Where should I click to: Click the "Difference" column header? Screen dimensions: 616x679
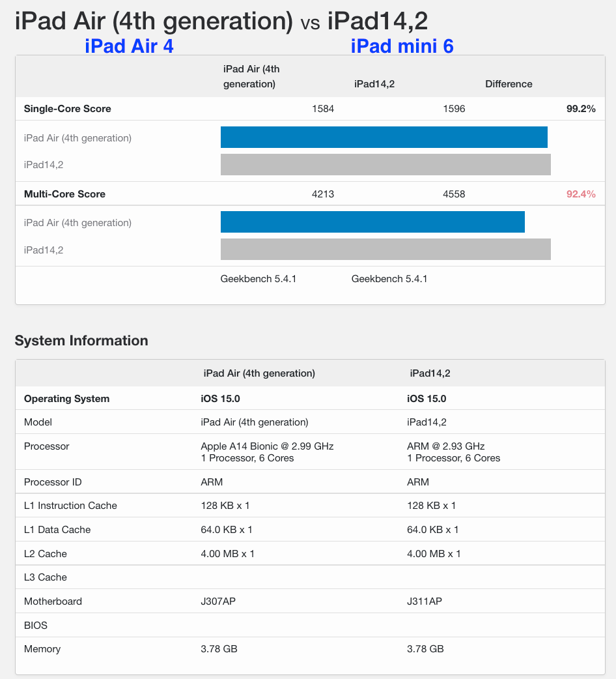coord(509,84)
